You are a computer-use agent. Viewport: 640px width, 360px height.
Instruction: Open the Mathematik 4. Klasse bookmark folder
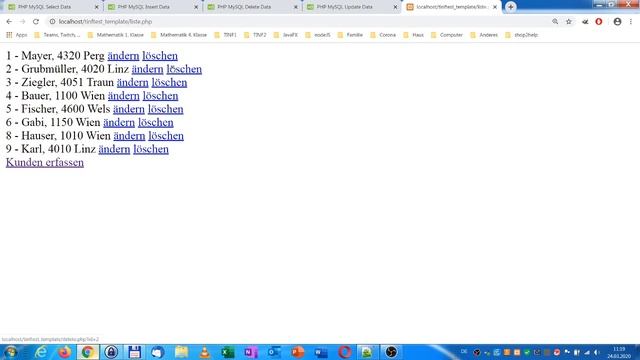[x=179, y=35]
